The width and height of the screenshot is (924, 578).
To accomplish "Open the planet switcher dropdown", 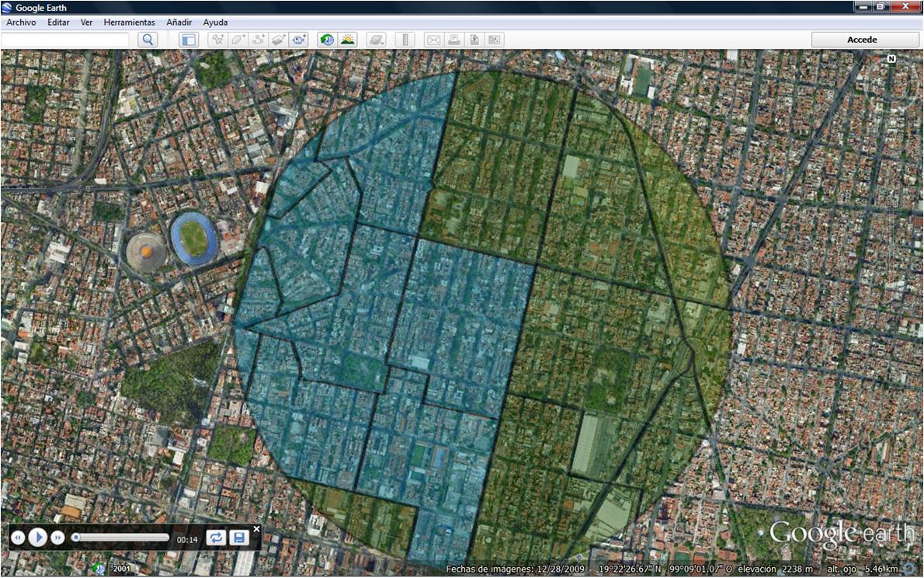I will [x=376, y=40].
